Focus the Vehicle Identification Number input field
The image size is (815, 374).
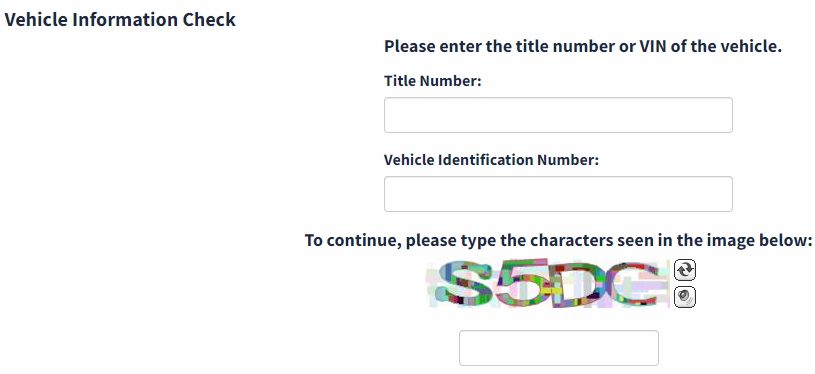coord(558,194)
